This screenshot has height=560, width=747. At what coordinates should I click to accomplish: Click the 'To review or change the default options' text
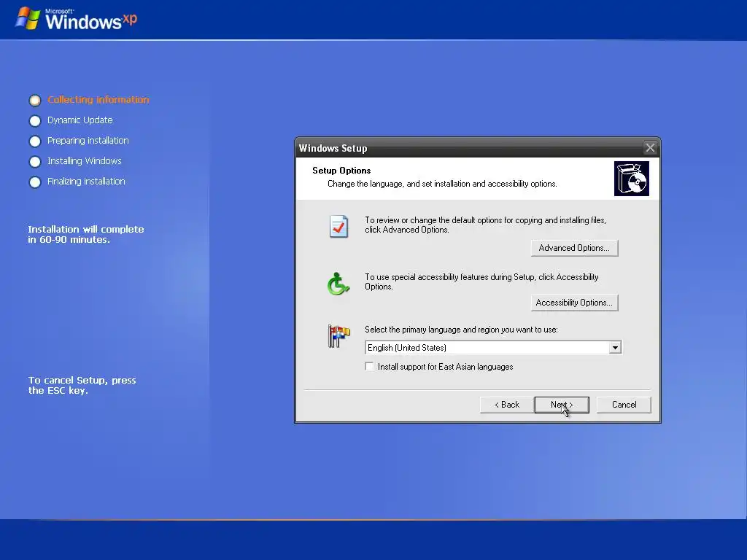point(485,225)
